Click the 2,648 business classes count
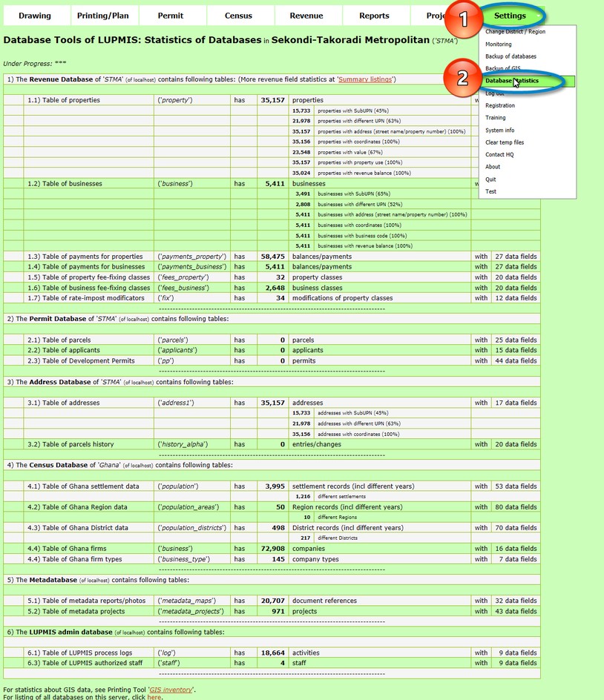Image resolution: width=604 pixels, height=700 pixels. pyautogui.click(x=275, y=288)
